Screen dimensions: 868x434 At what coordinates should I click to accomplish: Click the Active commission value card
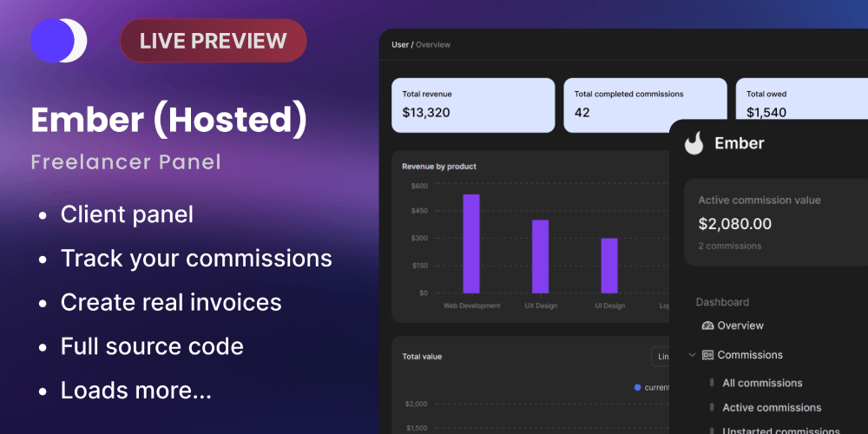pos(776,222)
